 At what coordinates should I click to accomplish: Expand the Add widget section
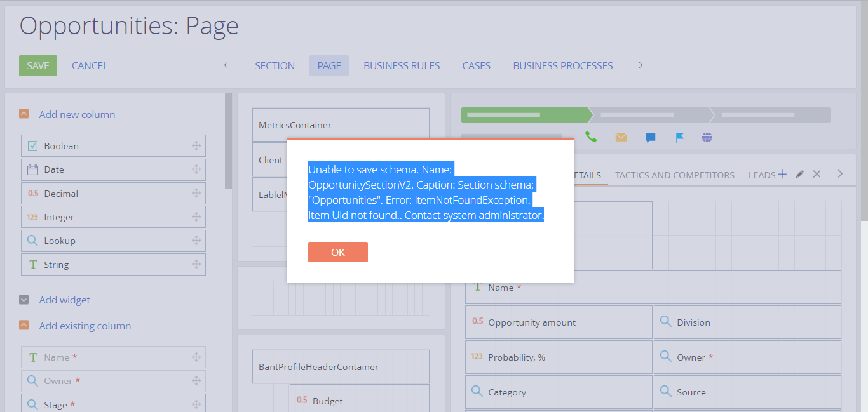click(24, 300)
